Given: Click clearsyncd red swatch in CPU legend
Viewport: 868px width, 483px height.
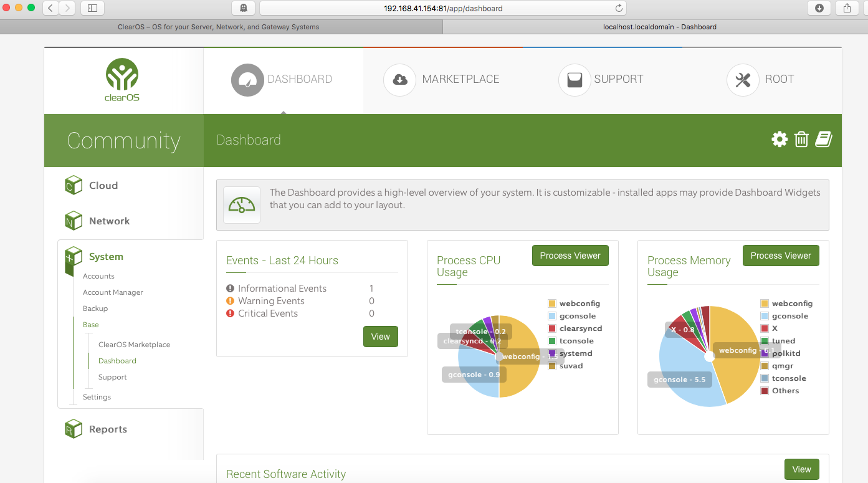Looking at the screenshot, I should tap(552, 328).
